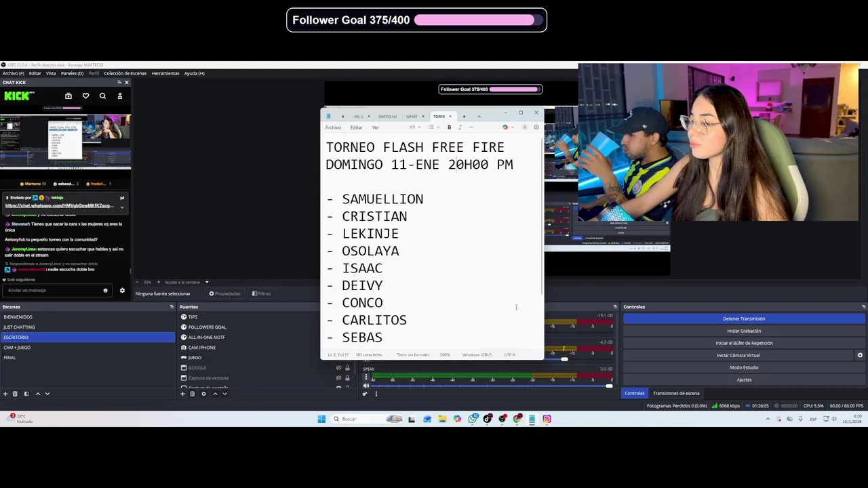Viewport: 868px width, 488px height.
Task: Expand the pinned message chevron
Action: coord(122,207)
